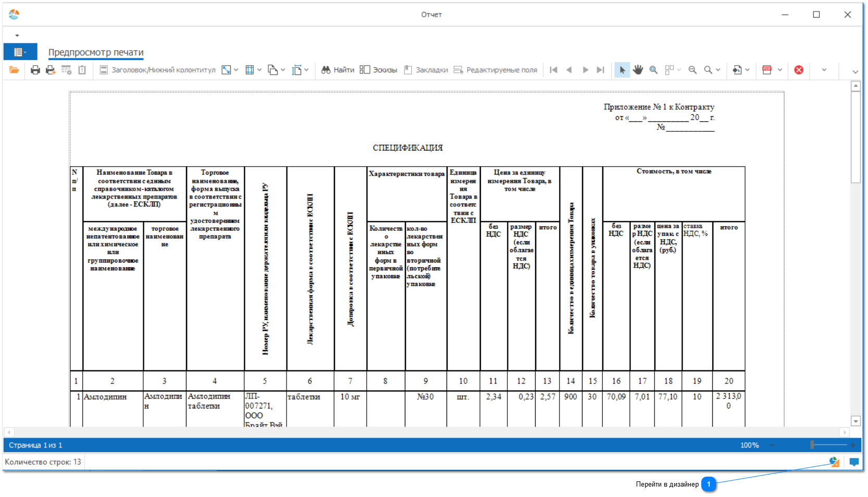Go to the previous page
This screenshot has width=868, height=497.
pos(569,70)
